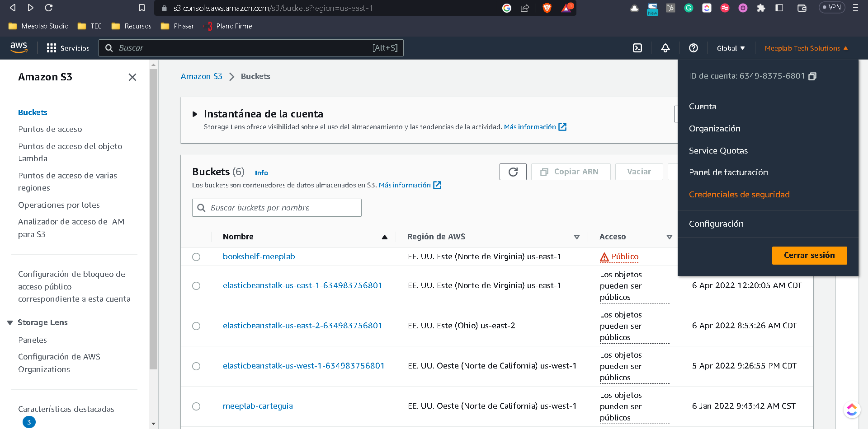This screenshot has width=868, height=429.
Task: Select Panel de facturación from account menu
Action: pos(728,173)
